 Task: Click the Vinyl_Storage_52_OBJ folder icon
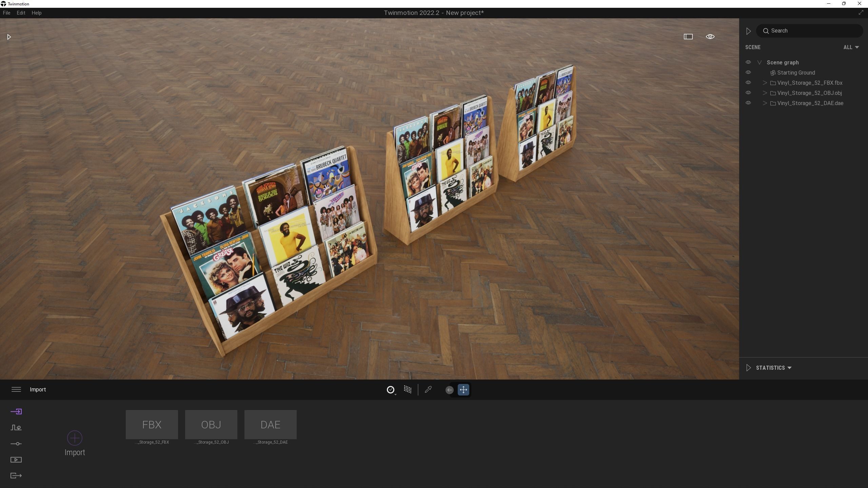coord(773,93)
